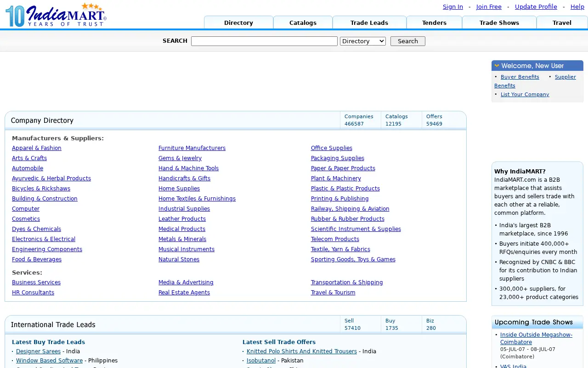Click the IndiaMART logo
This screenshot has width=588, height=368.
56,15
